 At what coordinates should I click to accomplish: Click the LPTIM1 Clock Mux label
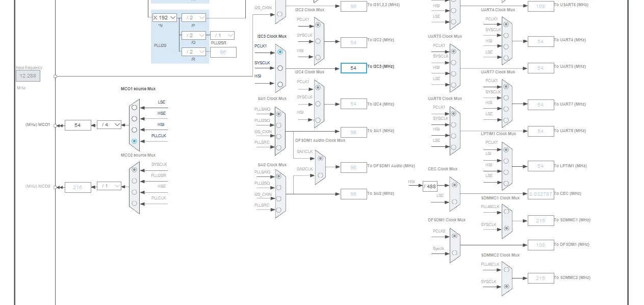(x=498, y=134)
